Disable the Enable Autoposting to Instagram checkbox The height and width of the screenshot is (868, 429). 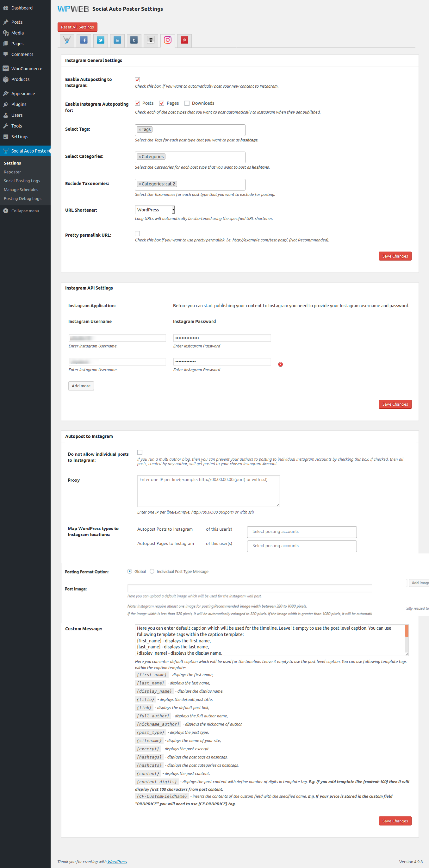(x=137, y=80)
